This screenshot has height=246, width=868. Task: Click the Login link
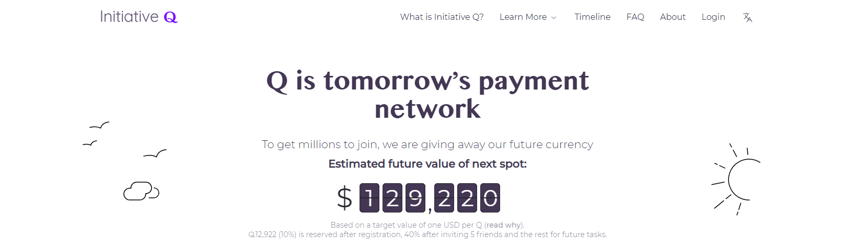click(x=713, y=17)
